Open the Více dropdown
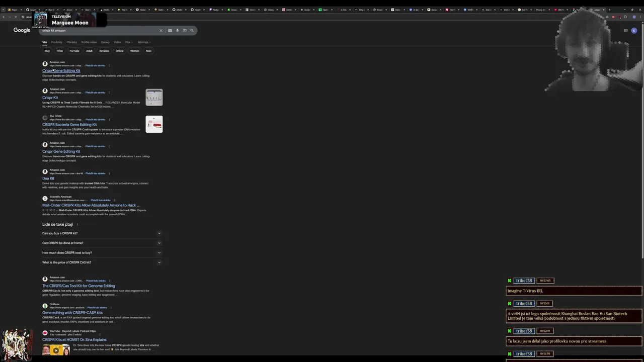Screen dimensions: 644x362 128,42
